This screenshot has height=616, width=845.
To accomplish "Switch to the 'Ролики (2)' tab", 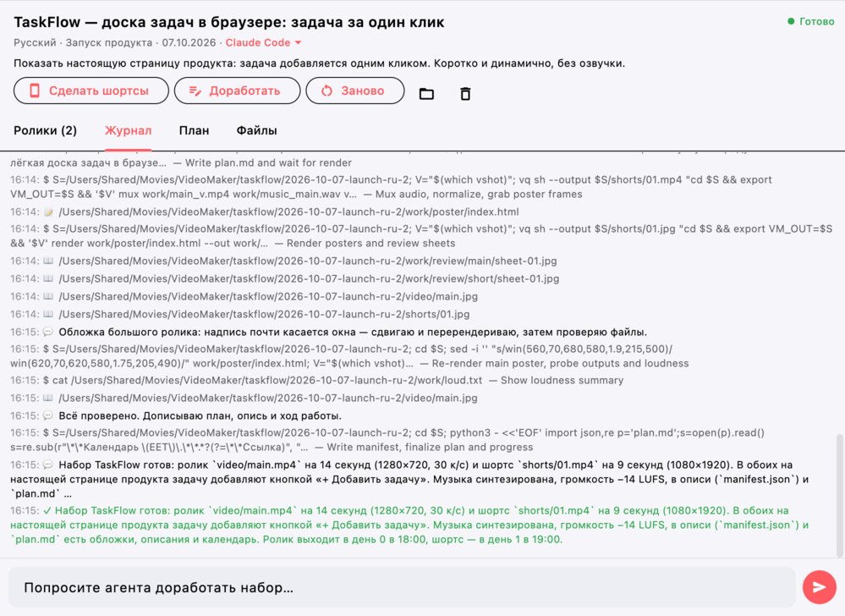I will [46, 130].
